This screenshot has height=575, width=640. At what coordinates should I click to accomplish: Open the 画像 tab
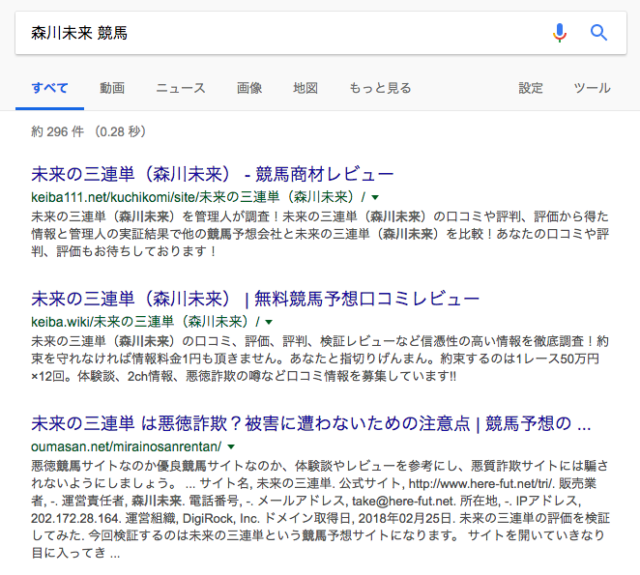click(249, 88)
